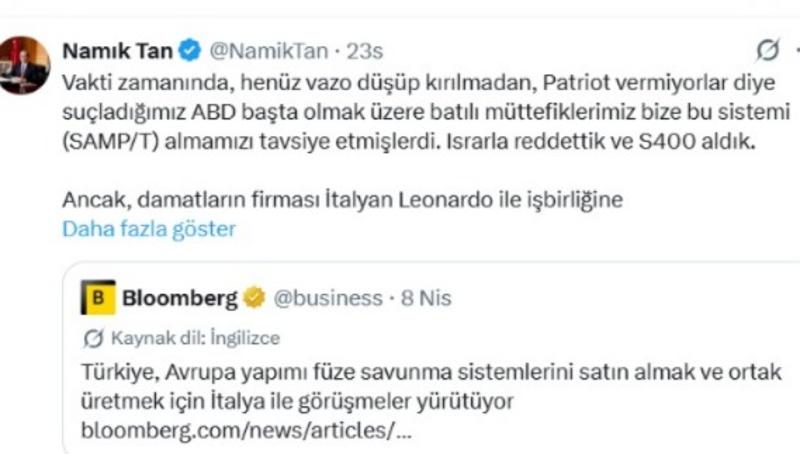
Task: Click the gold verified badge beside Bloomberg
Action: point(255,297)
